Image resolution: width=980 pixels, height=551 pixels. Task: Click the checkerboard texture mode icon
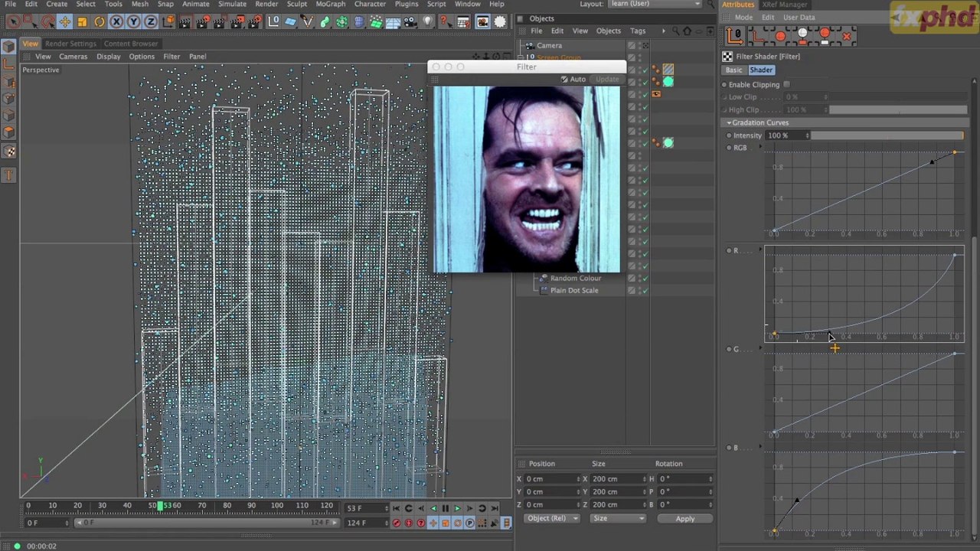(9, 152)
